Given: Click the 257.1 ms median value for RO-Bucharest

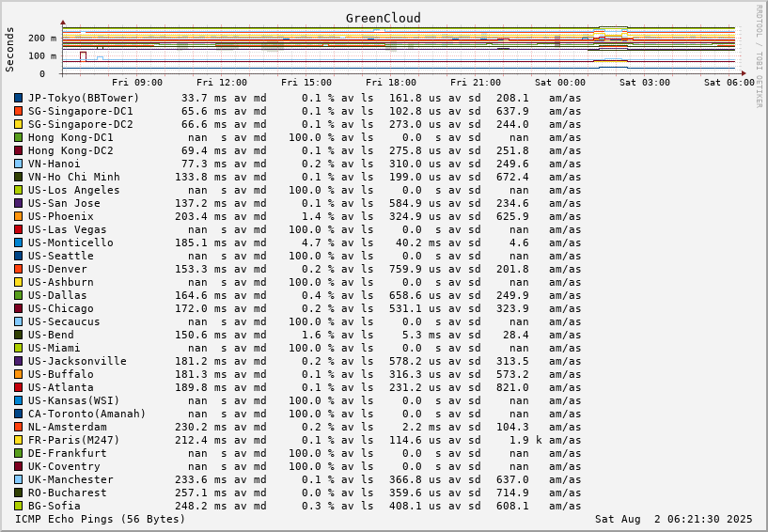Looking at the screenshot, I should point(201,493).
